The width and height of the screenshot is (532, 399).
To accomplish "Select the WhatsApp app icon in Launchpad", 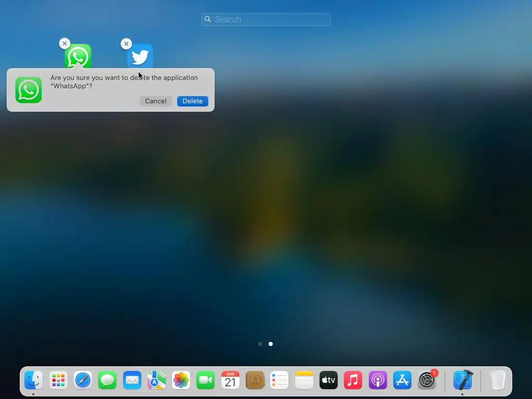I will (78, 56).
